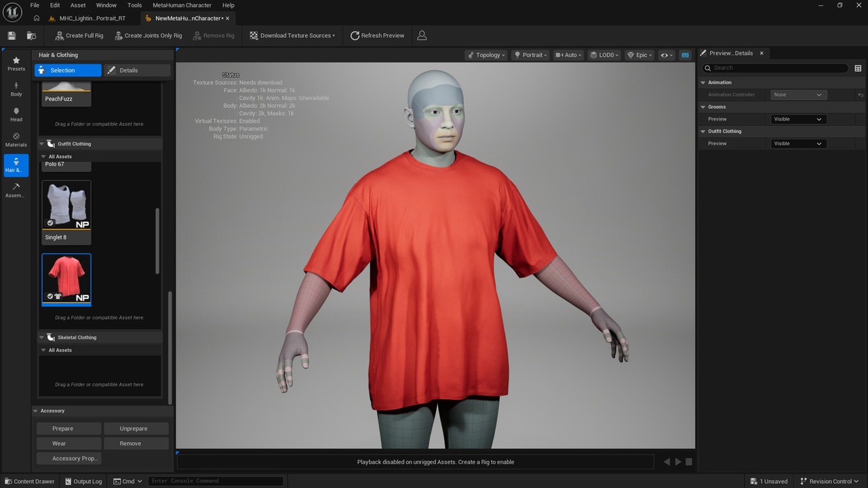The width and height of the screenshot is (868, 488).
Task: Open the Presets star panel
Action: 16,64
